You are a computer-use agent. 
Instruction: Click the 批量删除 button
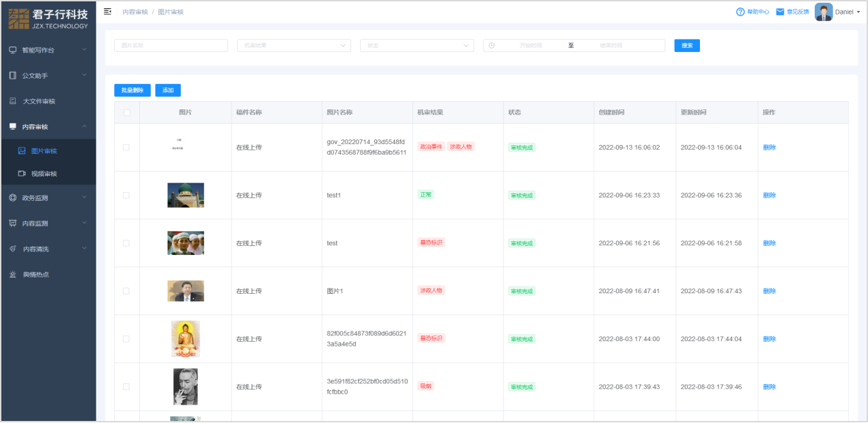(132, 90)
